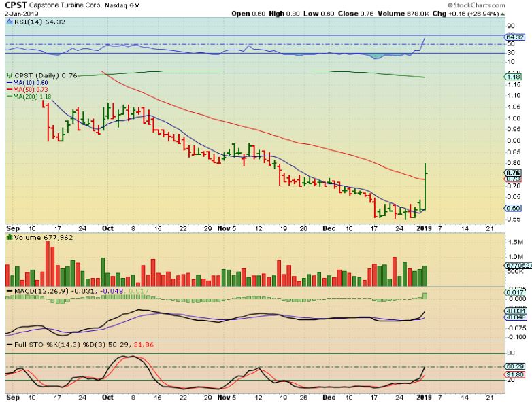
Task: Click the Capstone Turbine Corp. company name
Action: 65,5
